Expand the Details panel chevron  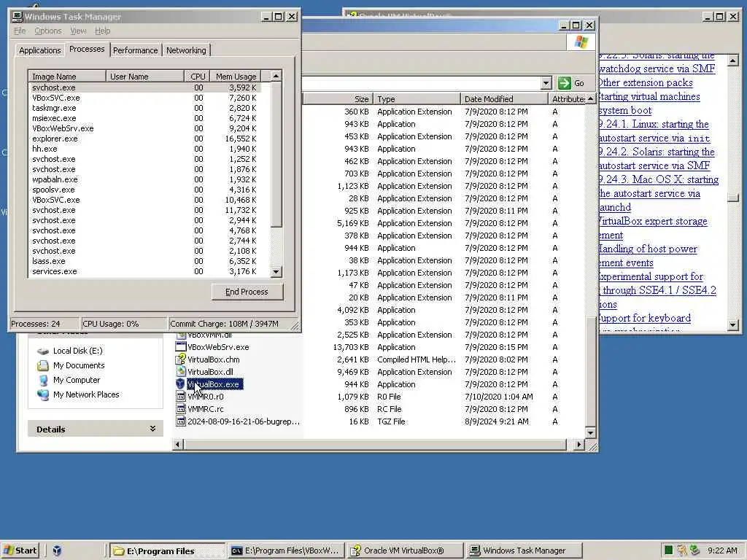point(152,429)
